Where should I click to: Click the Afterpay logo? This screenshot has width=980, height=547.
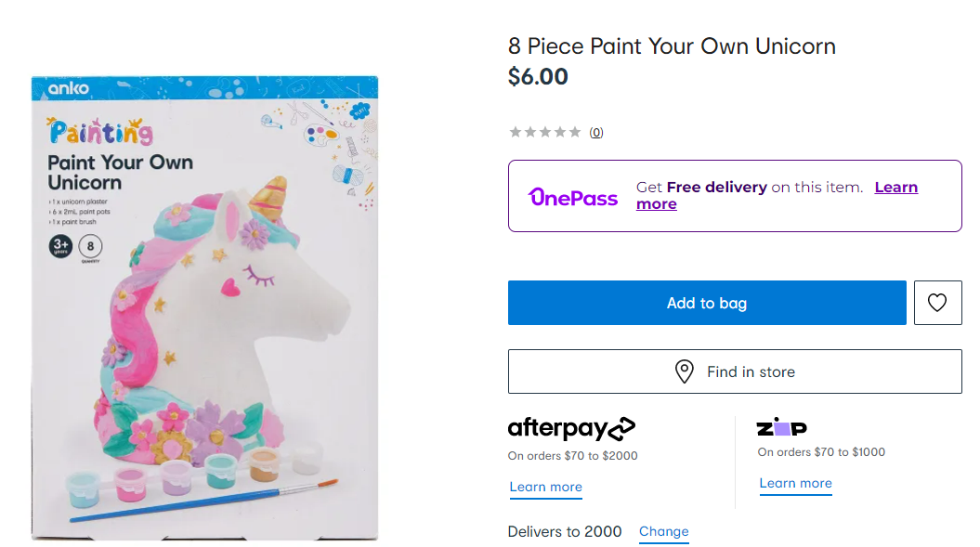(571, 428)
